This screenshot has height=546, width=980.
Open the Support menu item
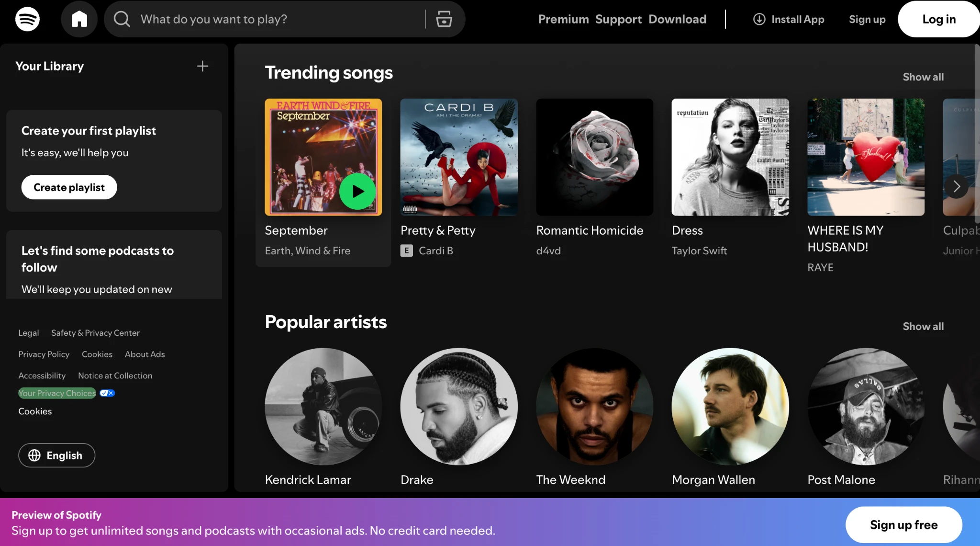[618, 19]
